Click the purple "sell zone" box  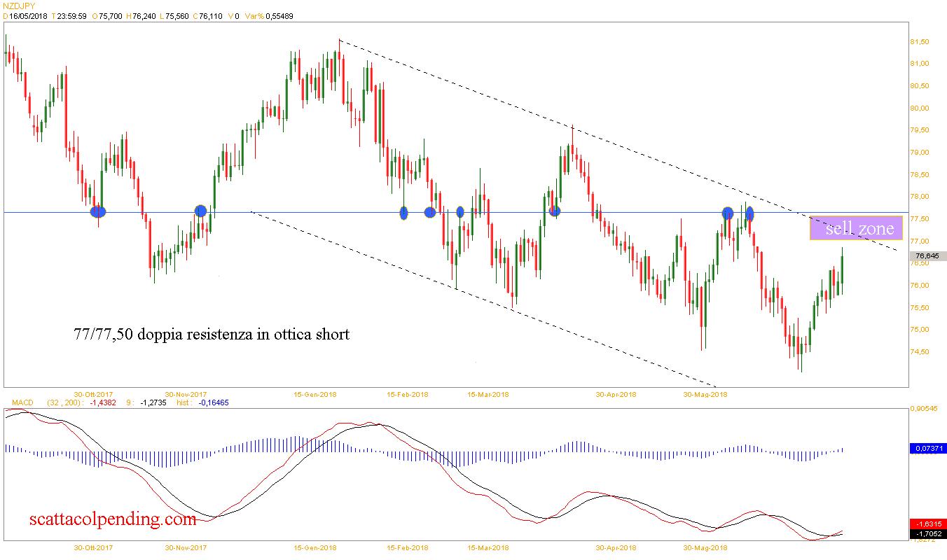[x=860, y=228]
